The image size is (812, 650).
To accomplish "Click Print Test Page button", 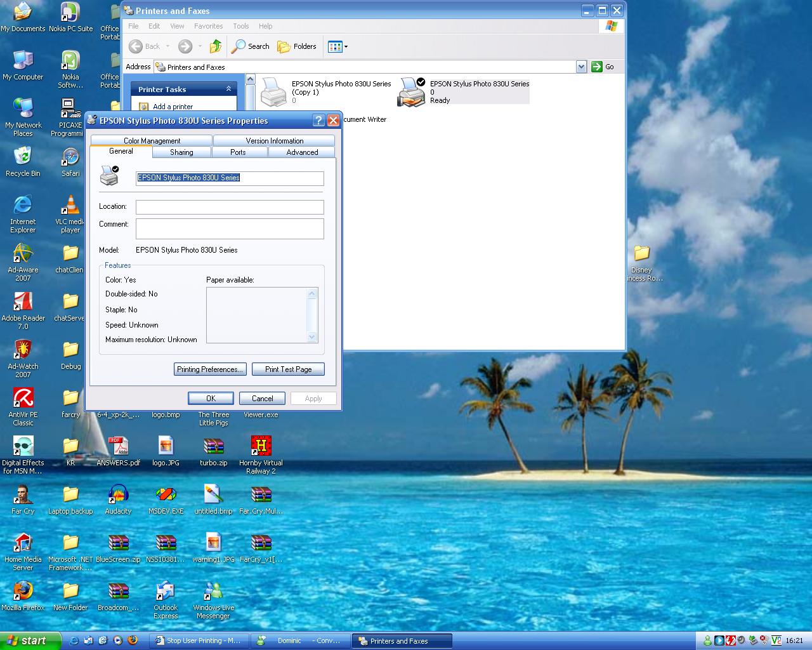I will (x=288, y=369).
